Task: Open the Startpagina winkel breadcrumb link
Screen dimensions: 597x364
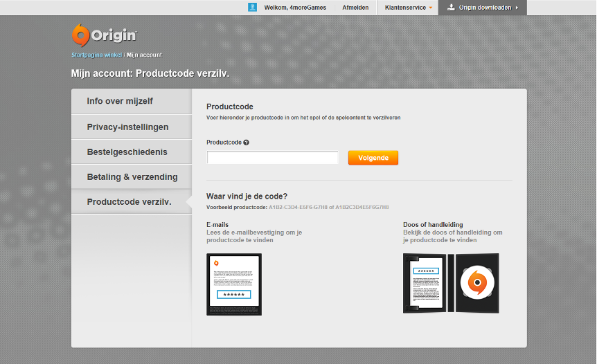Action: [x=97, y=55]
